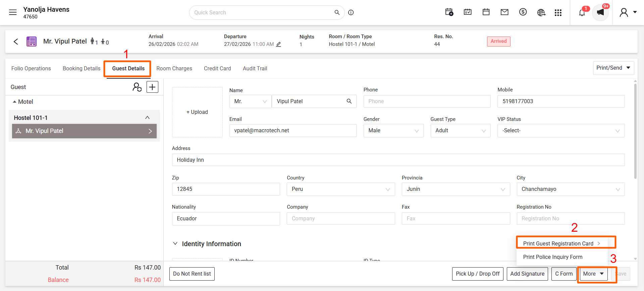Open the Country dropdown showing Peru
644x291 pixels.
click(x=341, y=189)
